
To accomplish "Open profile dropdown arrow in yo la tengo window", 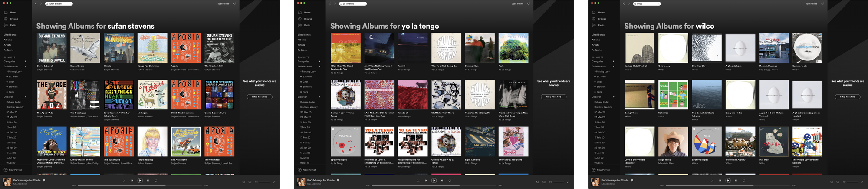I will click(529, 3).
